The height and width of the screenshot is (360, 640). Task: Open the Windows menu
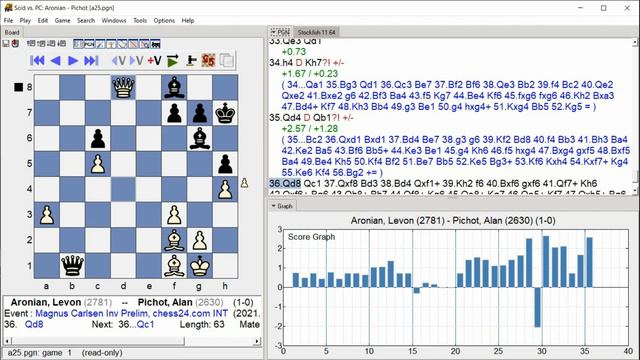point(114,20)
